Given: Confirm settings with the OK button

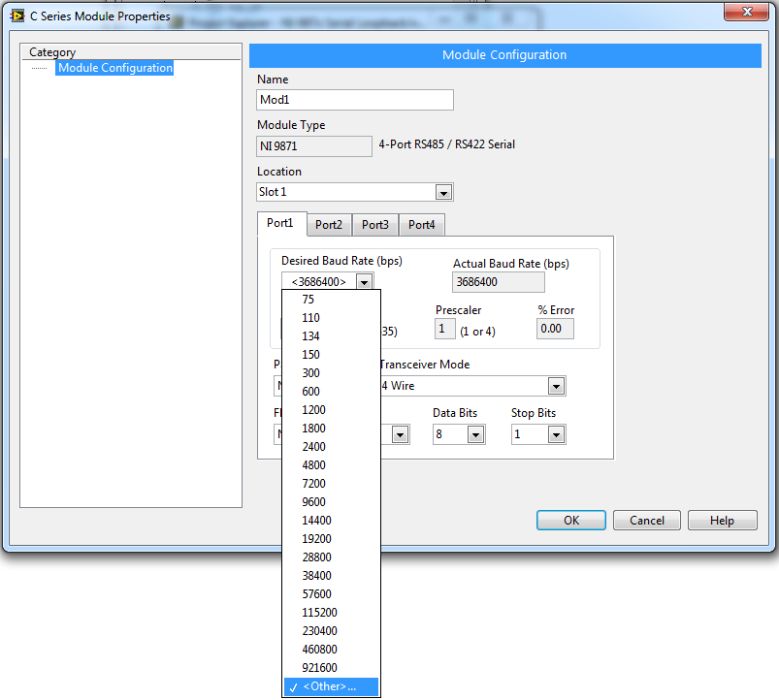Looking at the screenshot, I should pyautogui.click(x=571, y=521).
